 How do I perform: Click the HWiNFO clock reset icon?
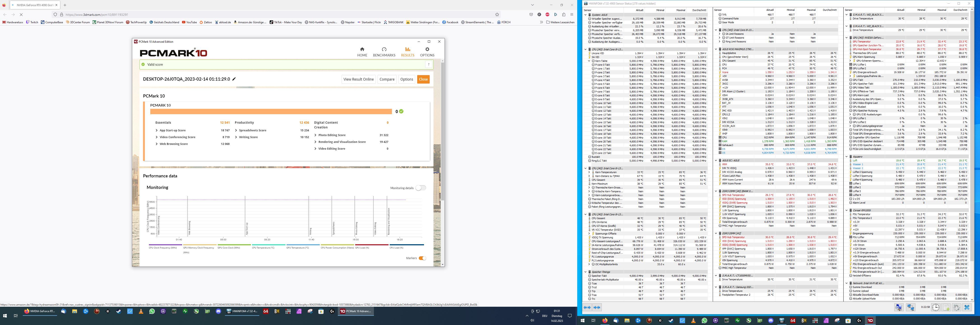point(936,307)
